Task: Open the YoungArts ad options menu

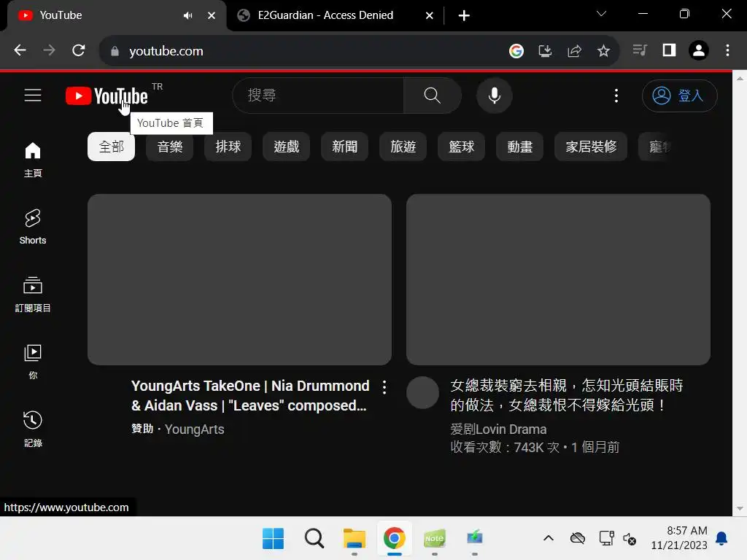Action: point(384,387)
